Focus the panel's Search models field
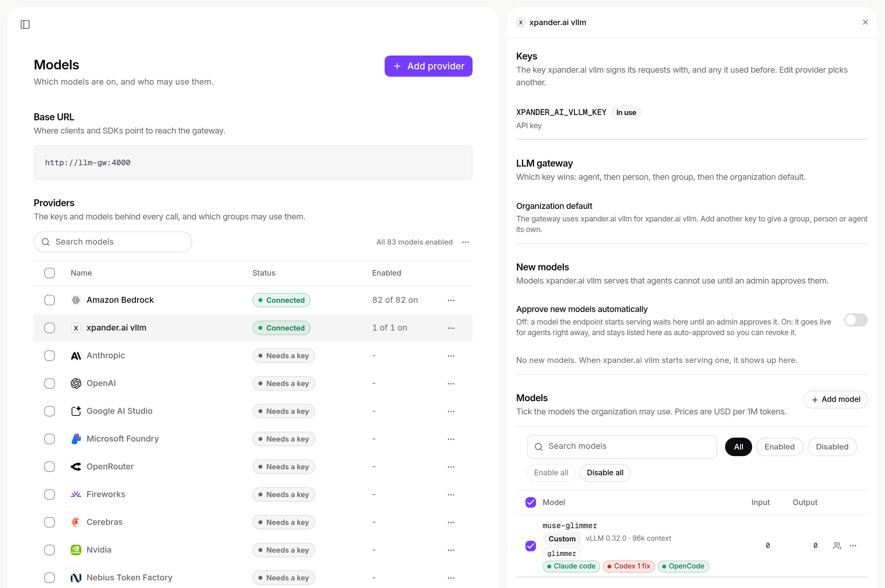Viewport: 885px width, 588px height. click(x=622, y=446)
